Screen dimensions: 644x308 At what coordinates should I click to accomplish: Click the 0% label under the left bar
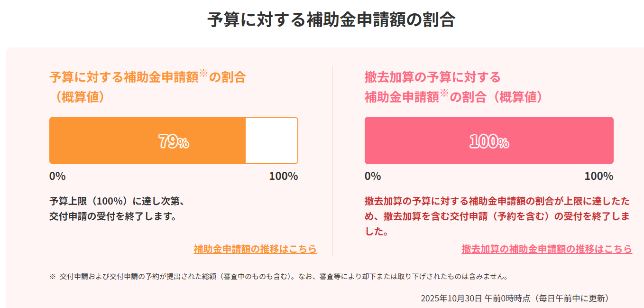[x=56, y=176]
